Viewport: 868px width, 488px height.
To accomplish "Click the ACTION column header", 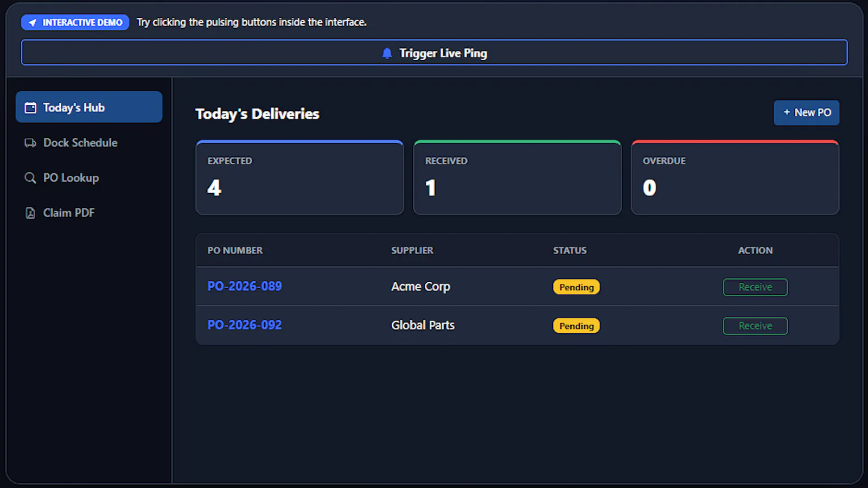I will click(755, 250).
